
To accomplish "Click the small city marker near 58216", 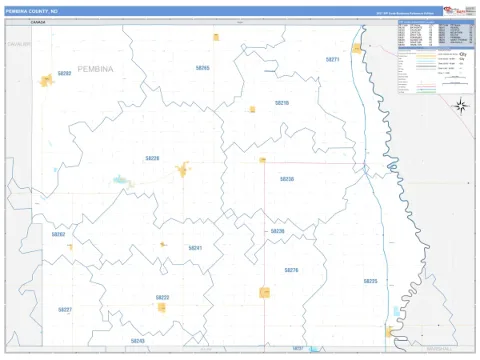I will pyautogui.click(x=253, y=109).
